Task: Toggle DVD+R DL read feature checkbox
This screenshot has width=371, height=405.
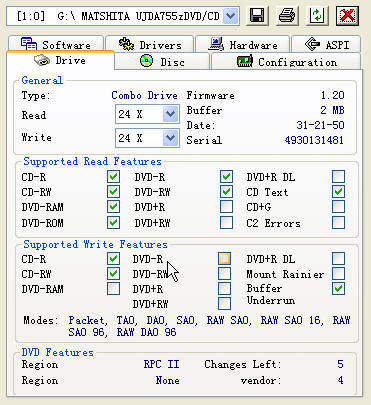Action: click(x=338, y=177)
